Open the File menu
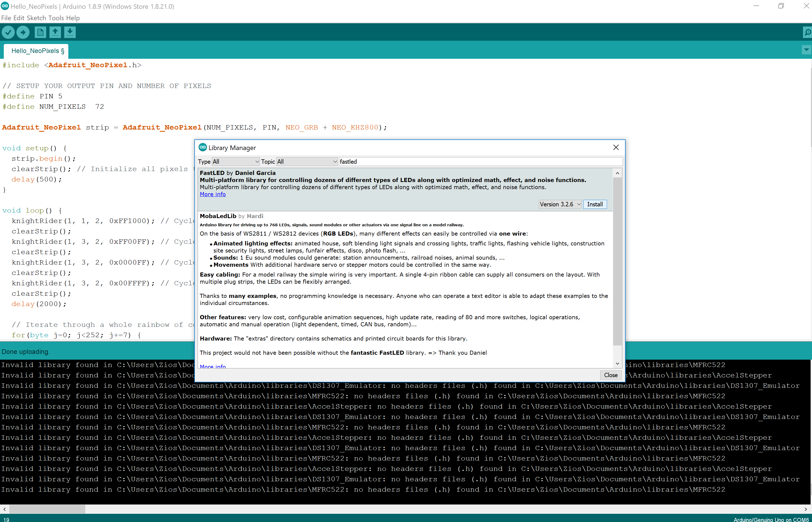 pyautogui.click(x=6, y=18)
